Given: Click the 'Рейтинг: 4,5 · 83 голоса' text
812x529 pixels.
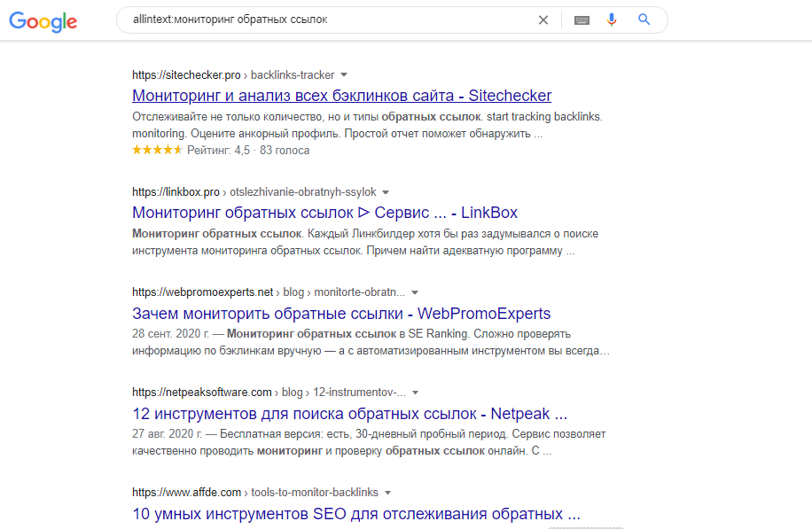Looking at the screenshot, I should coord(248,151).
